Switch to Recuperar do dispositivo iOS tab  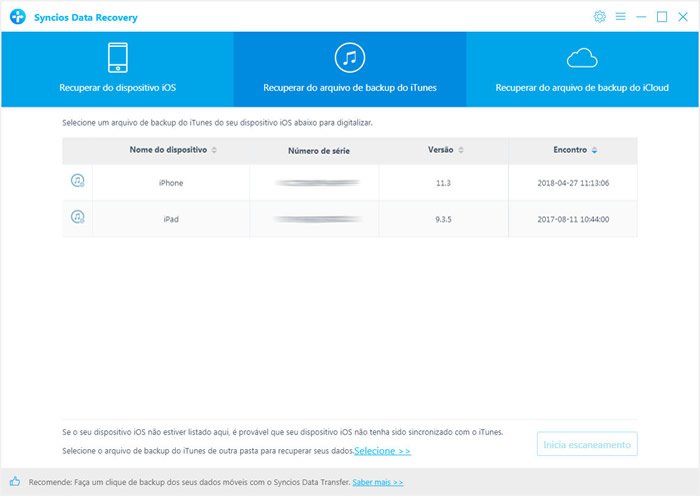point(117,69)
